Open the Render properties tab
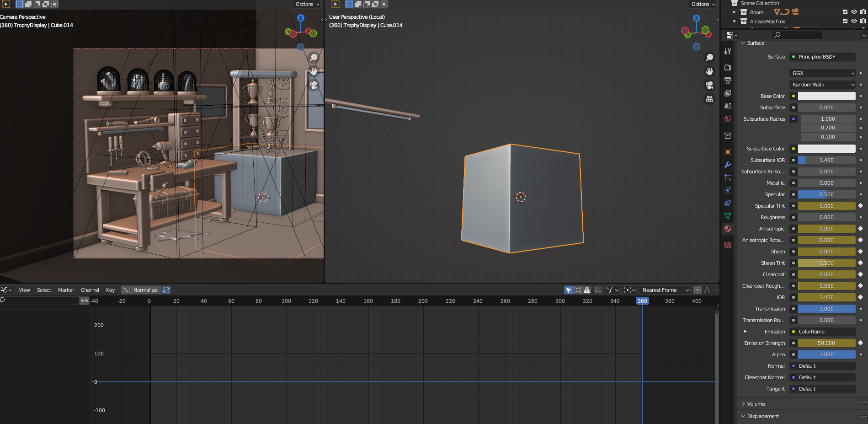 coord(728,68)
